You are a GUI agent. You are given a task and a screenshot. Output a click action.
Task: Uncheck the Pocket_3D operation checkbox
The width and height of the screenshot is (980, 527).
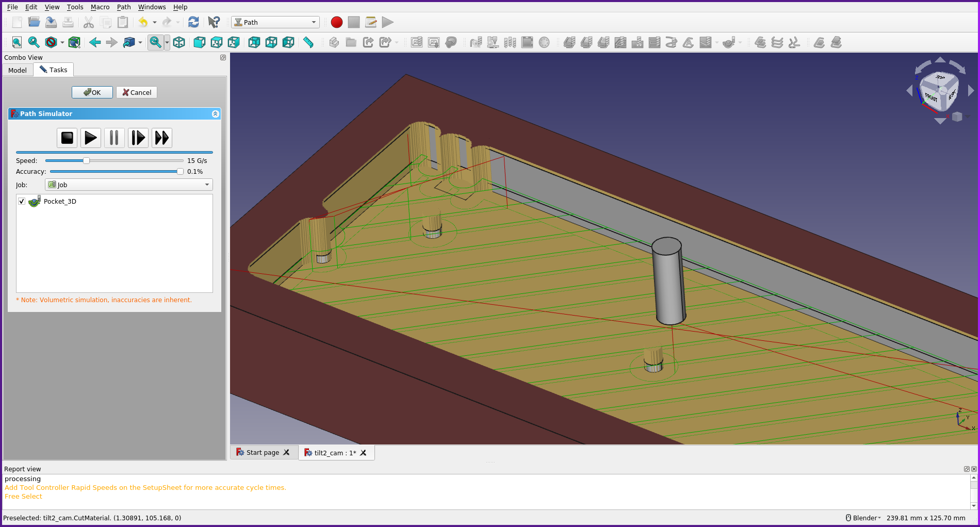[22, 202]
